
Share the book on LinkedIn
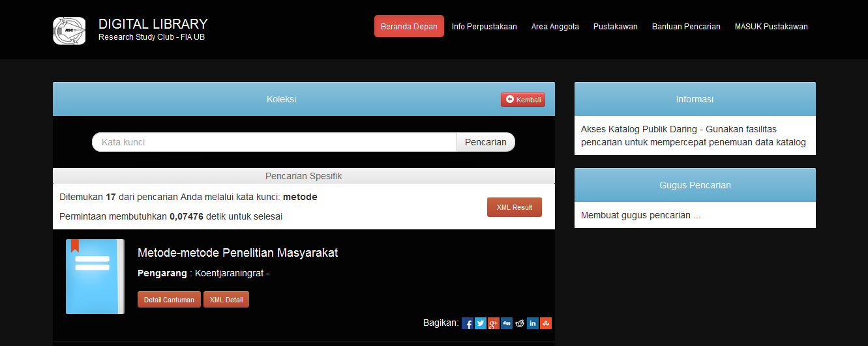coord(533,323)
